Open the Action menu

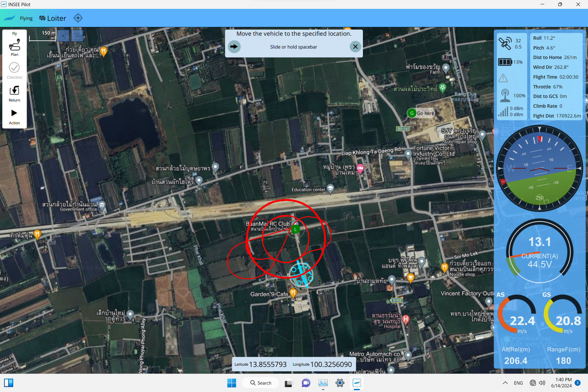click(14, 117)
